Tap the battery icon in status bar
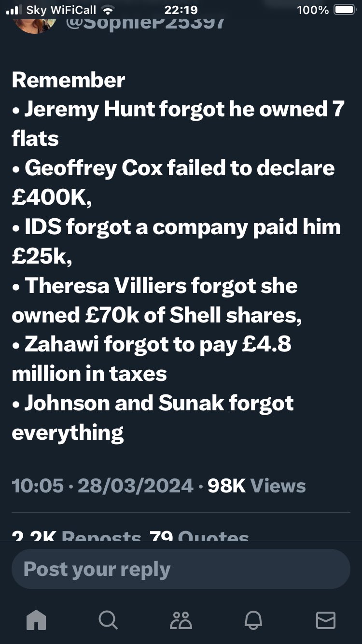This screenshot has height=644, width=362. (344, 10)
